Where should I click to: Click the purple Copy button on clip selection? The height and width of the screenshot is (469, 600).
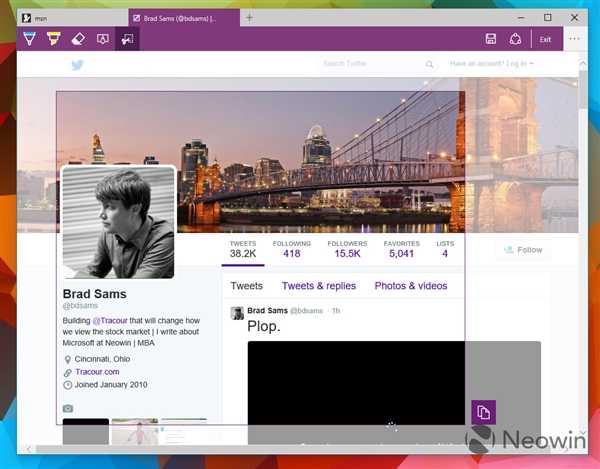[483, 412]
